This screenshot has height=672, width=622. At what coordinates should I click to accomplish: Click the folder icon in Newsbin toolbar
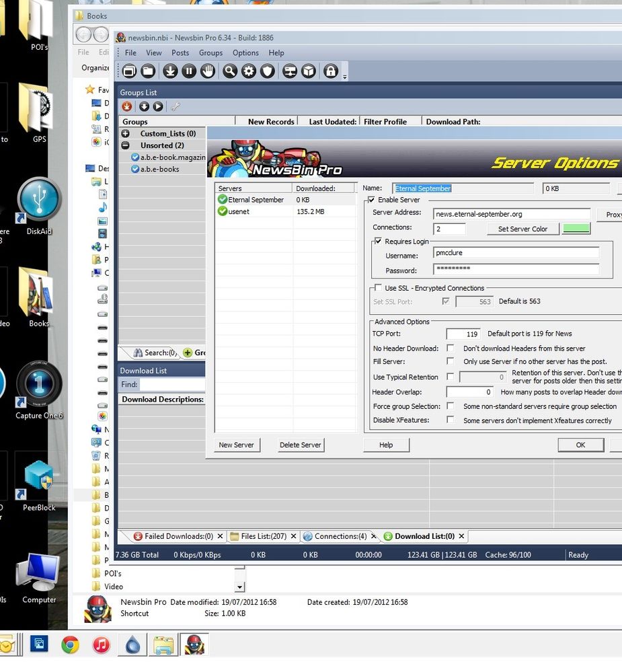coord(148,71)
